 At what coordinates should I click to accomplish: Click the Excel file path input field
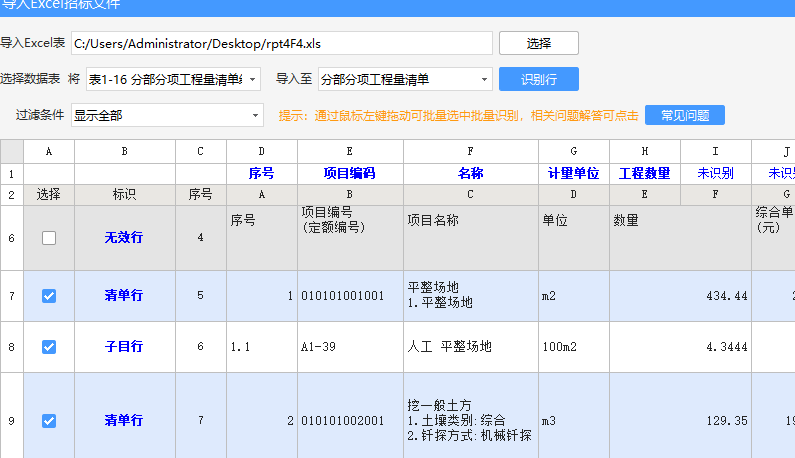tap(282, 43)
